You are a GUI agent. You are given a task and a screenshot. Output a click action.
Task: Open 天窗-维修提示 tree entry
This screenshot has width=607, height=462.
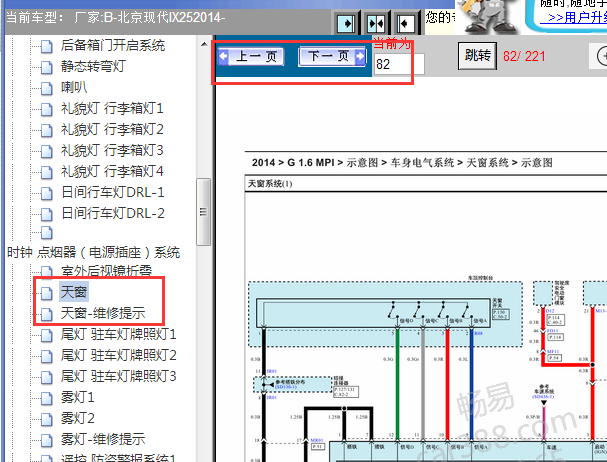pos(103,313)
